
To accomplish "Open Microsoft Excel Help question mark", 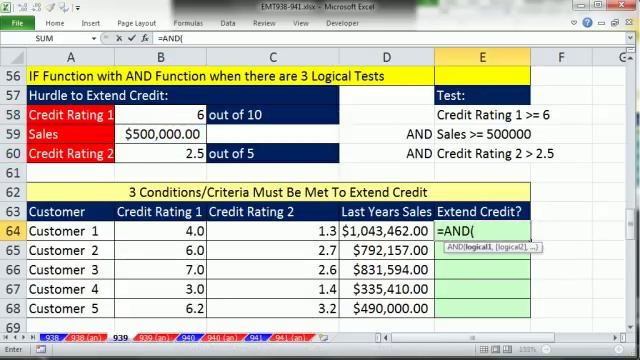I will click(587, 23).
